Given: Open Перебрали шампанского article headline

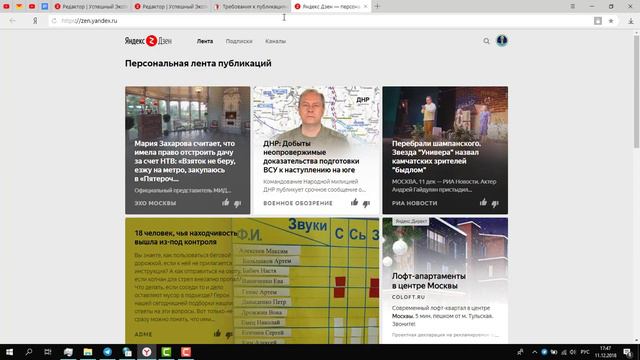Looking at the screenshot, I should [x=436, y=156].
